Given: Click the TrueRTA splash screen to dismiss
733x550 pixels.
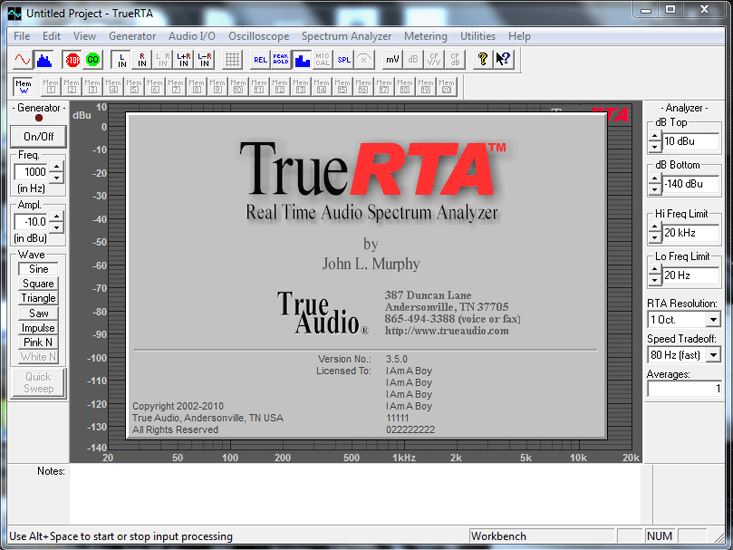Looking at the screenshot, I should 366,276.
